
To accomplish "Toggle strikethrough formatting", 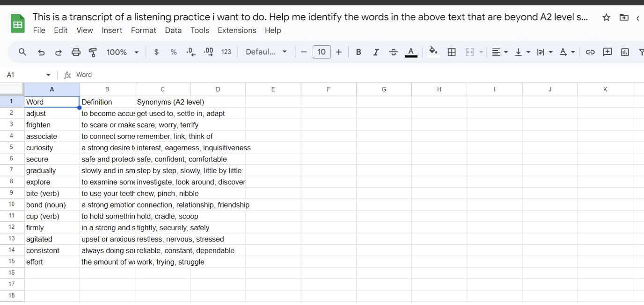I will click(393, 52).
